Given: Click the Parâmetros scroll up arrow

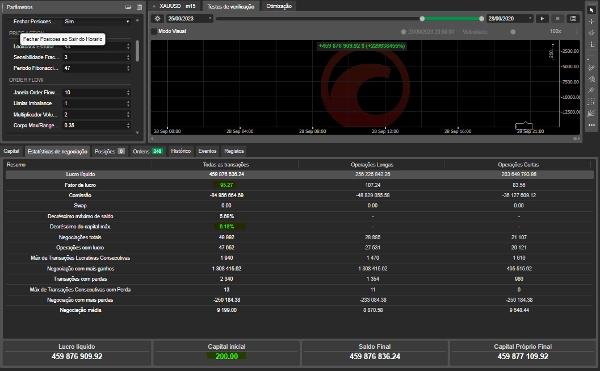Looking at the screenshot, I should 137,20.
